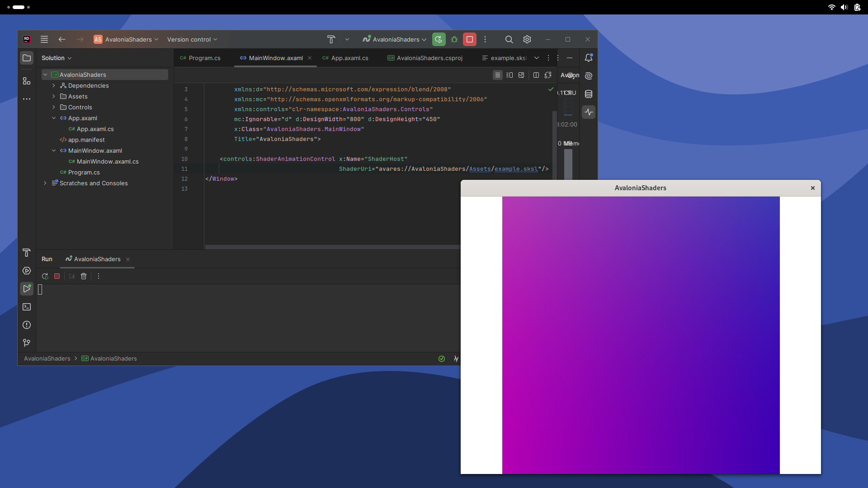Select the stop button in Run toolbar

coord(57,276)
